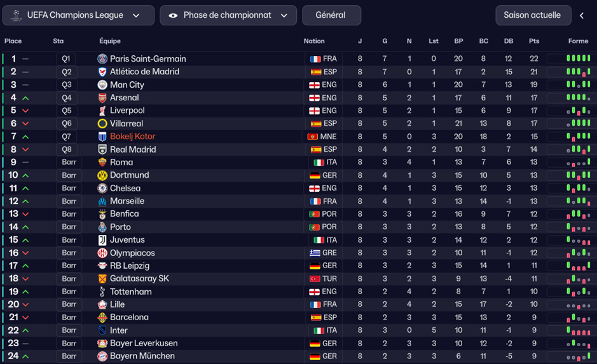Image resolution: width=597 pixels, height=364 pixels.
Task: Open the Real Madrid team name link
Action: click(133, 150)
